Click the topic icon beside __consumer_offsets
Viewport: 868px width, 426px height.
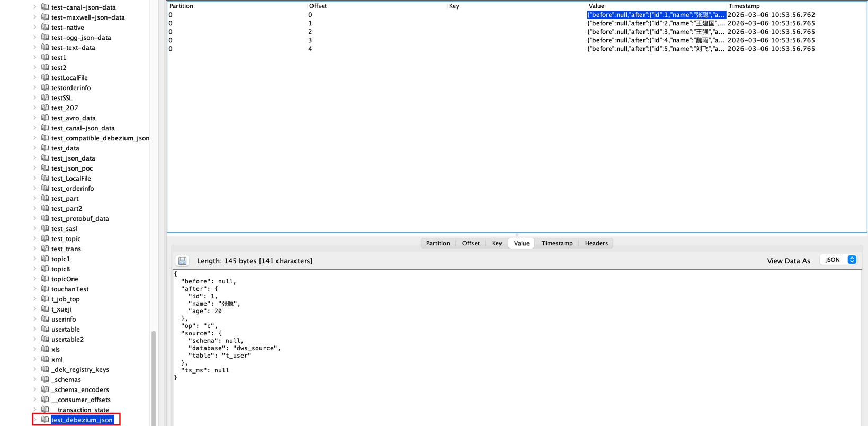click(45, 400)
